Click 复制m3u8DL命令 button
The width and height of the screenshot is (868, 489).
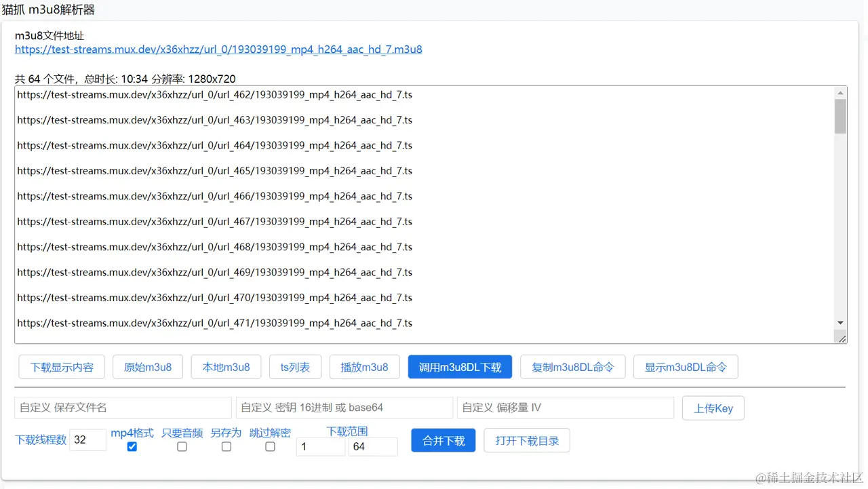[573, 367]
